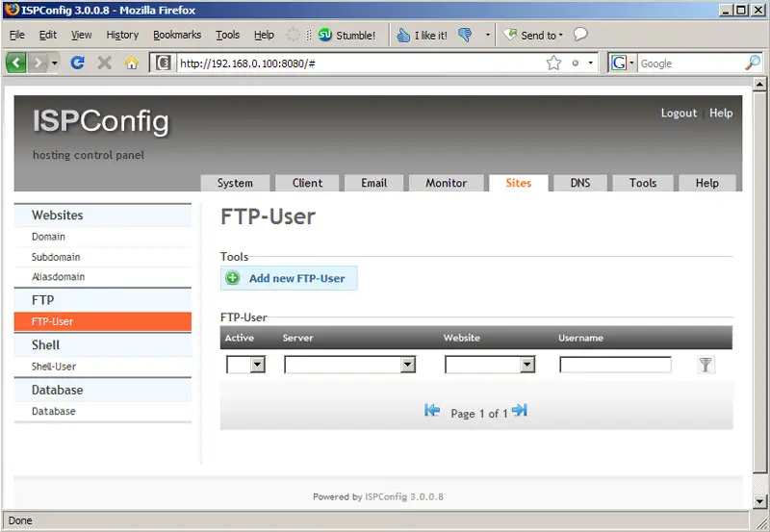This screenshot has width=770, height=532.
Task: Go to last page arrow icon
Action: tap(520, 410)
